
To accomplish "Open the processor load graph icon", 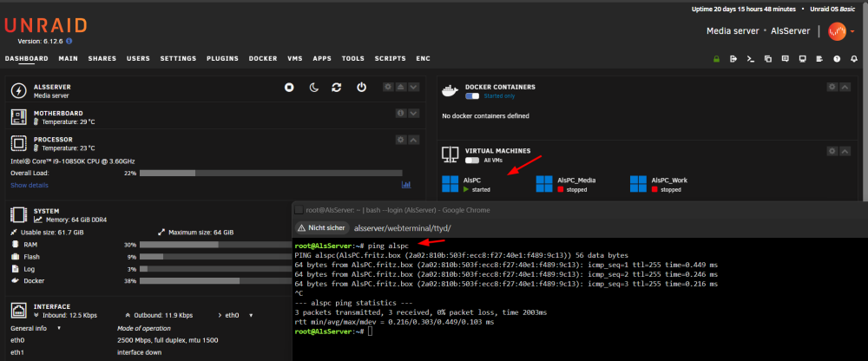I will 406,184.
